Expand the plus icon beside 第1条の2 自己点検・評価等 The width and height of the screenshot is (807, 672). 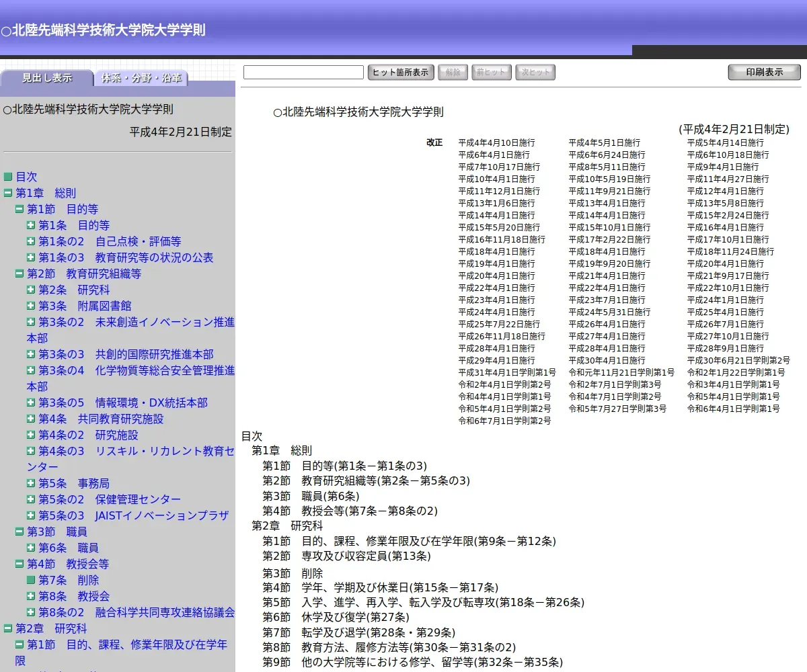pyautogui.click(x=31, y=241)
